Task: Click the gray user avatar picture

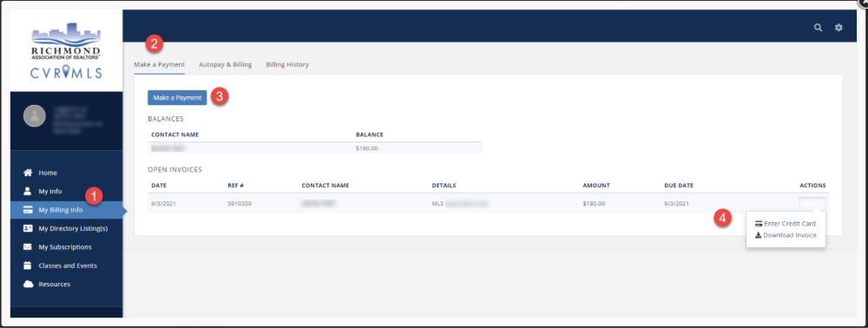Action: pyautogui.click(x=35, y=115)
